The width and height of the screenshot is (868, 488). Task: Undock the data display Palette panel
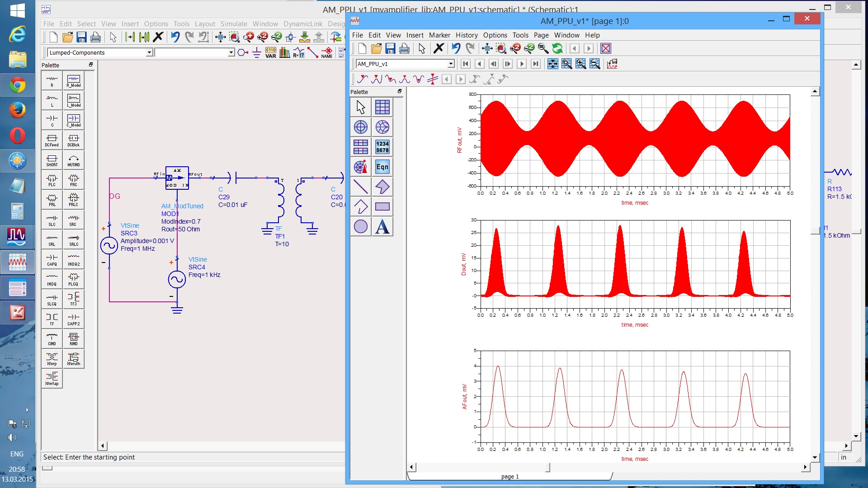400,91
